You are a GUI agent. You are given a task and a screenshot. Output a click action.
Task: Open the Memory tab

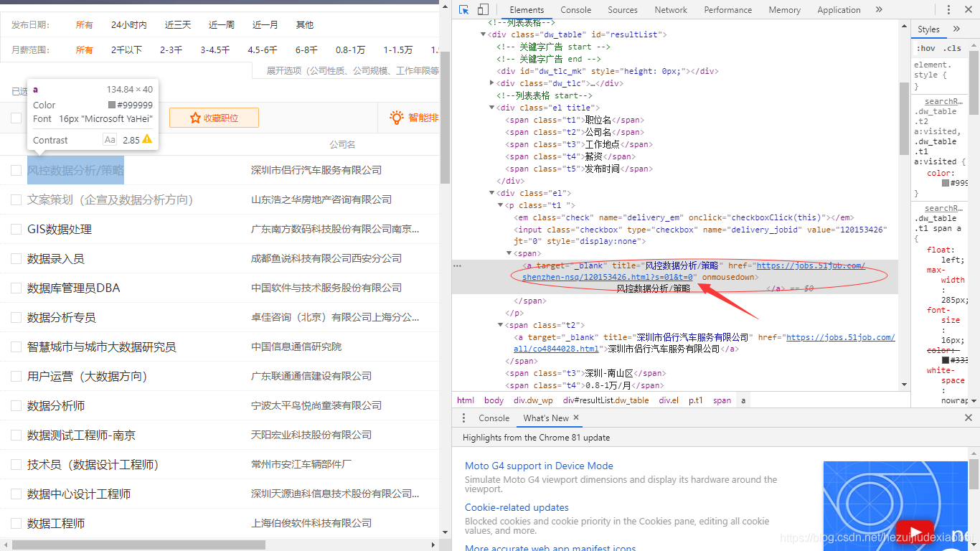tap(784, 10)
